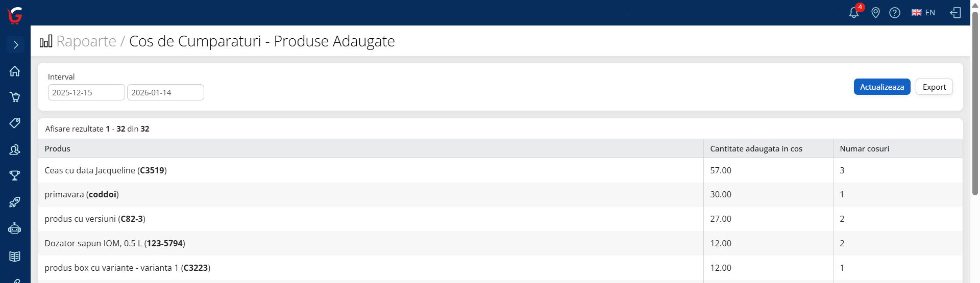This screenshot has height=283, width=980.
Task: Click the Export button
Action: pyautogui.click(x=934, y=87)
